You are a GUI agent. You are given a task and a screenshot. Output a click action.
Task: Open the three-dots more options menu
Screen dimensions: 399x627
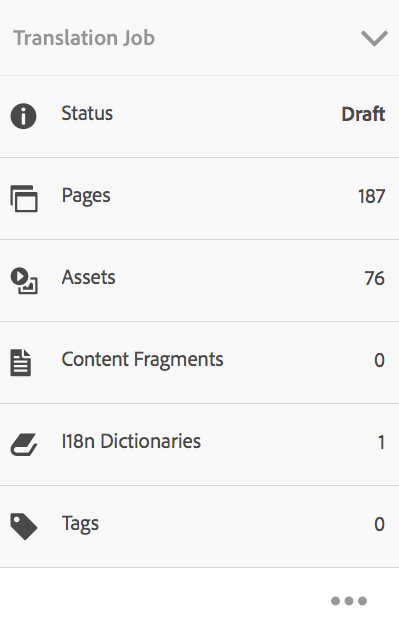(349, 601)
